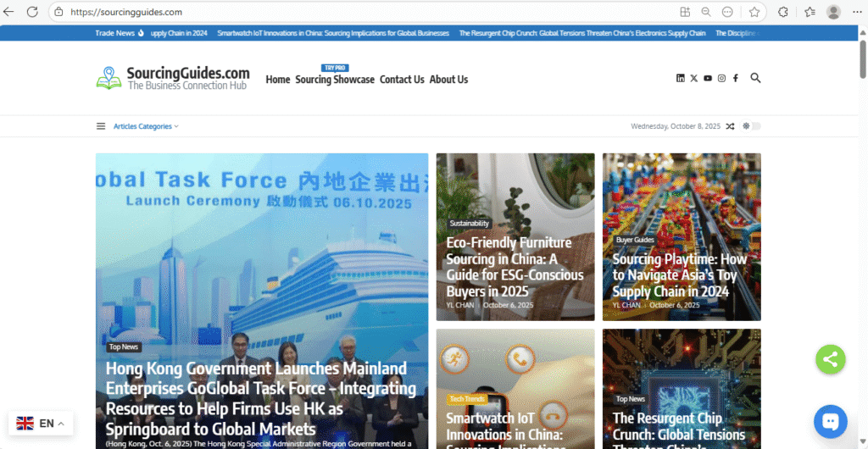Open site search with magnifier icon
The image size is (868, 449).
pyautogui.click(x=755, y=78)
